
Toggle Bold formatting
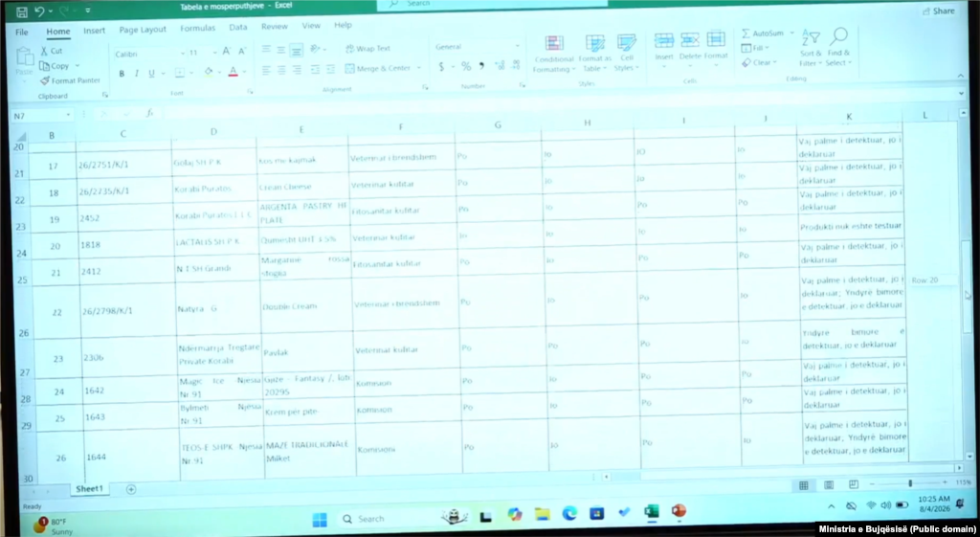pyautogui.click(x=122, y=73)
